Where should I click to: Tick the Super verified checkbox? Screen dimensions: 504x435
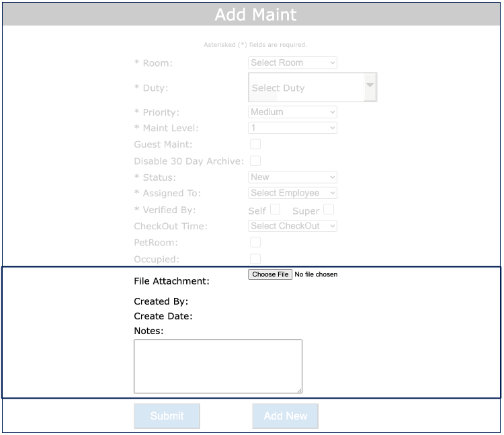[328, 210]
